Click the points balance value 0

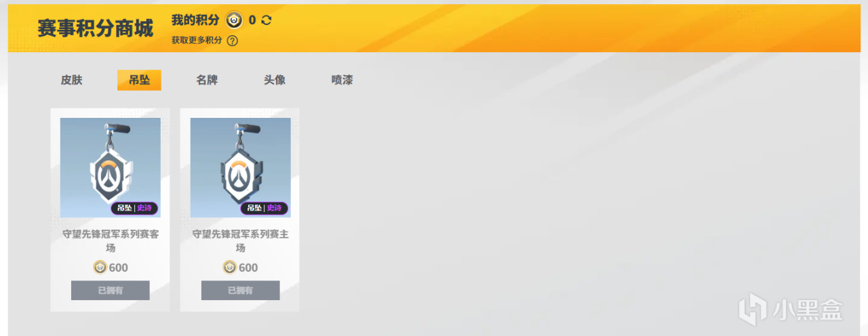click(252, 20)
